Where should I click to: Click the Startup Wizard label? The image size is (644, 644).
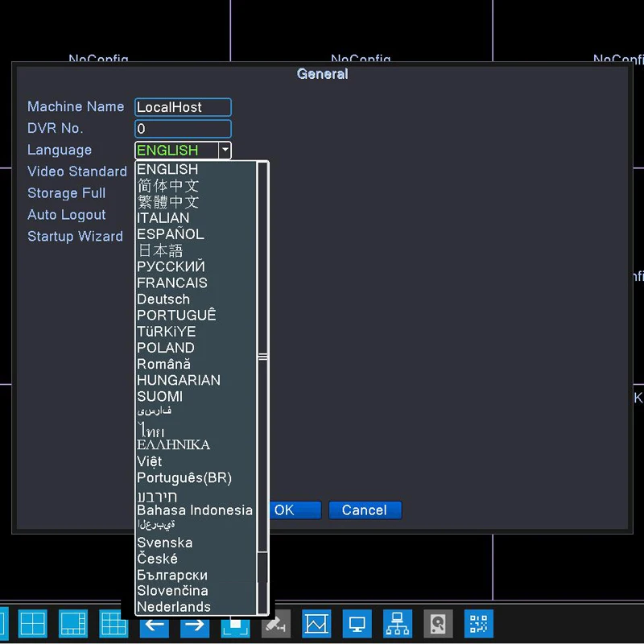(75, 236)
